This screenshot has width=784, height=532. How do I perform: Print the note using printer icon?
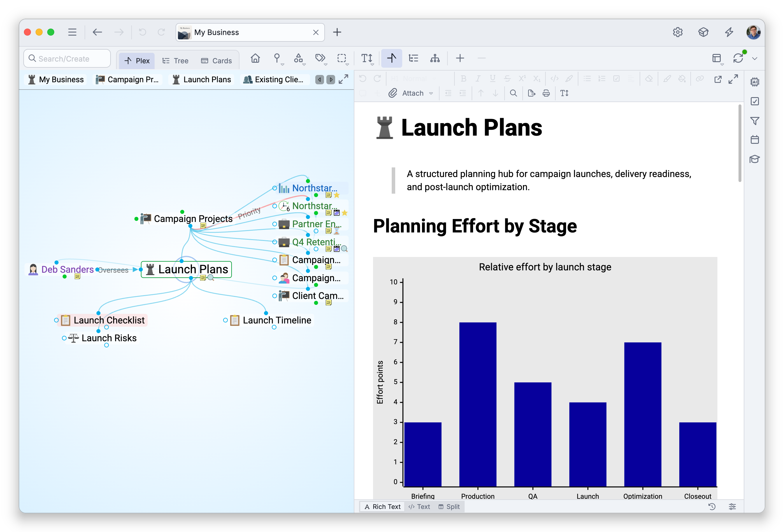[x=546, y=93]
